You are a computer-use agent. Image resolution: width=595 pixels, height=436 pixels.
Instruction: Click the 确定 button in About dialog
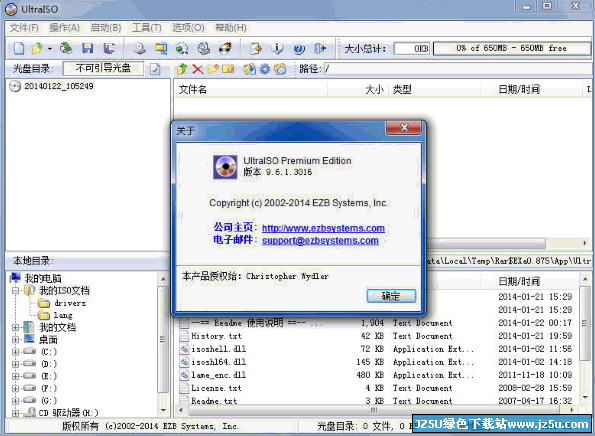(x=391, y=296)
